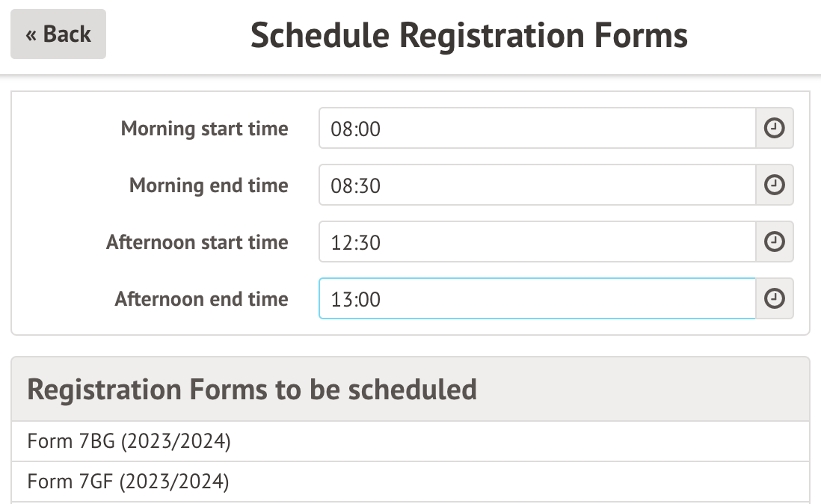Click the Schedule Registration Forms page title

click(x=469, y=34)
